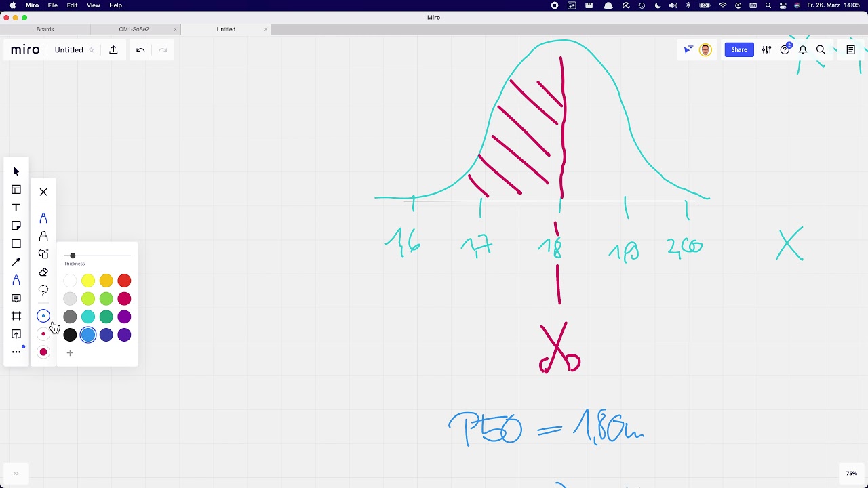Expand the bottom-left panel chevrons
The height and width of the screenshot is (488, 868).
(x=16, y=474)
